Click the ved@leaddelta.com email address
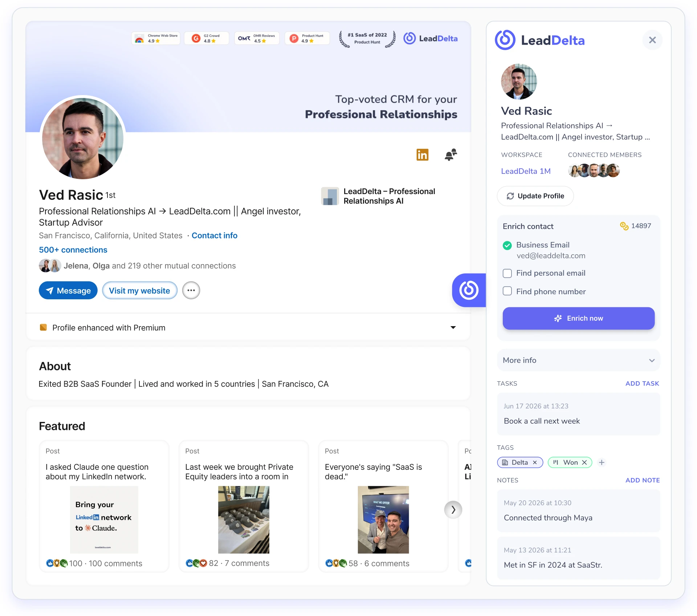 click(551, 255)
